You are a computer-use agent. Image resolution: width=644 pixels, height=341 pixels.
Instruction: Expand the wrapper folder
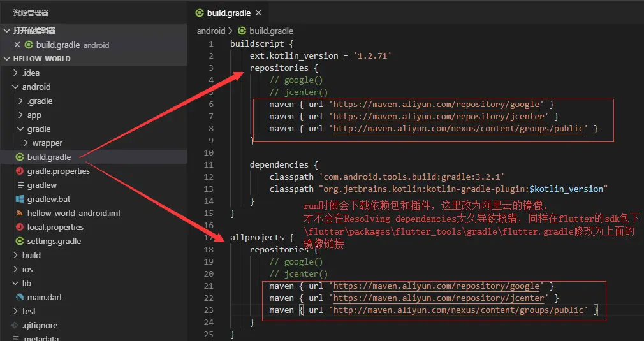click(26, 143)
